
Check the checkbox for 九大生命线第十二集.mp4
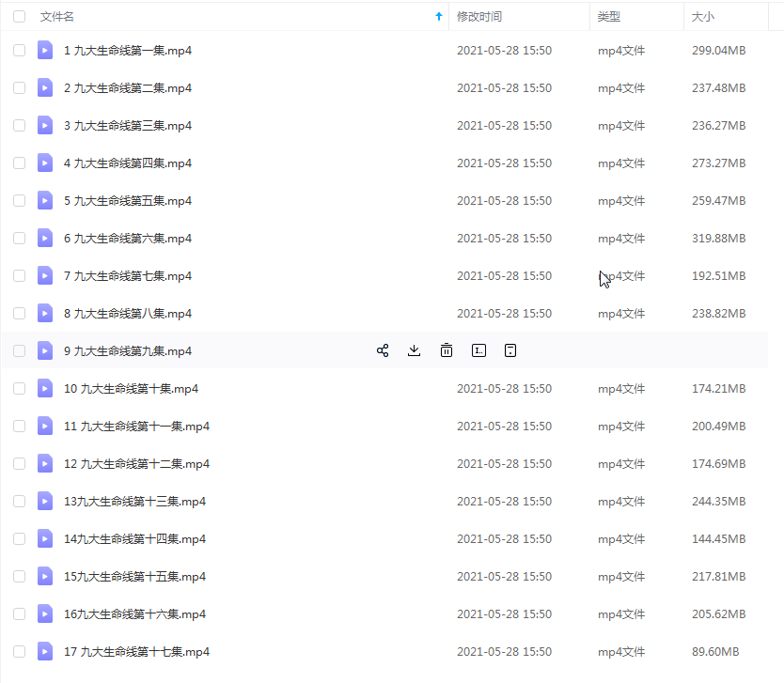tap(19, 463)
